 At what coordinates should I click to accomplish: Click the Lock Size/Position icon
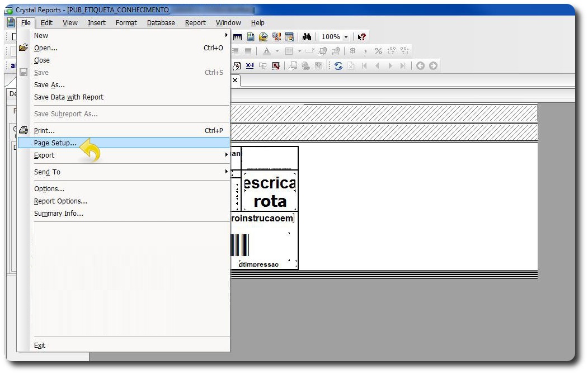[x=336, y=51]
